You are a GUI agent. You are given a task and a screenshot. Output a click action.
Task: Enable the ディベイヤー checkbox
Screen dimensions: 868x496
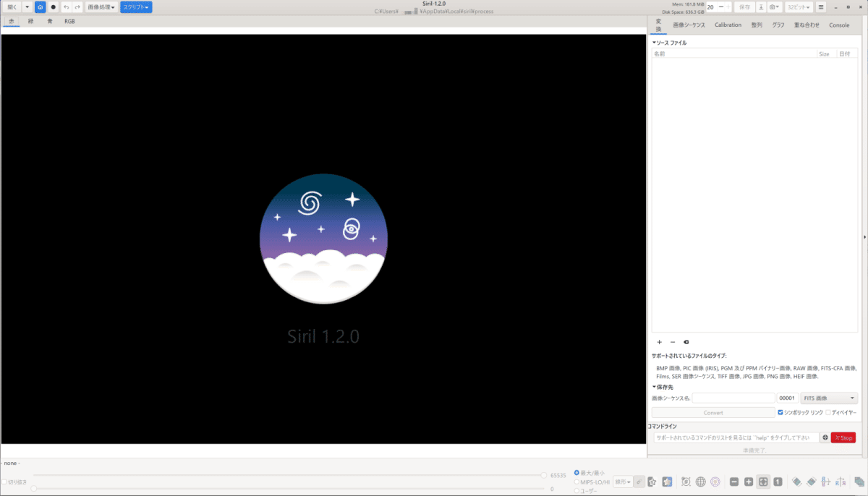pos(828,412)
